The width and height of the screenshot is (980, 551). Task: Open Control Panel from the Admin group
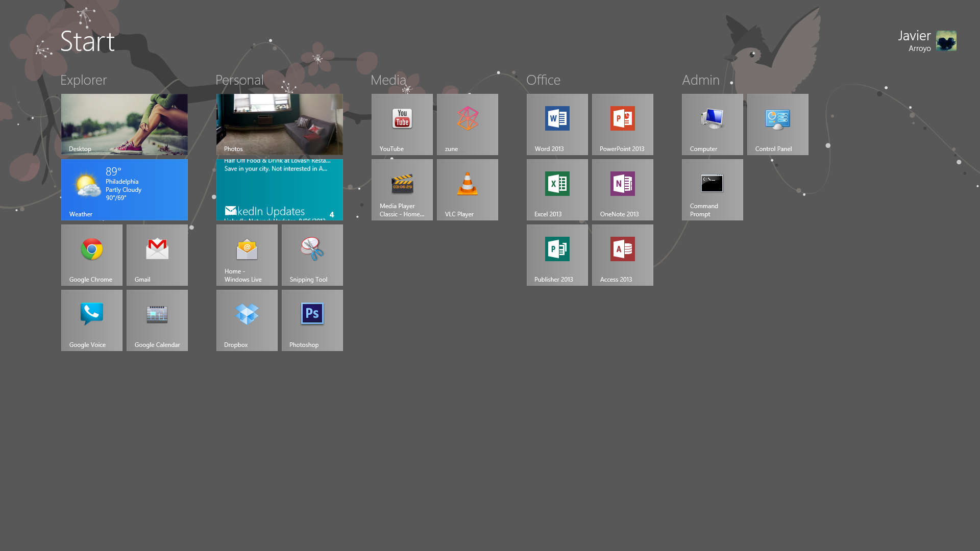(777, 124)
